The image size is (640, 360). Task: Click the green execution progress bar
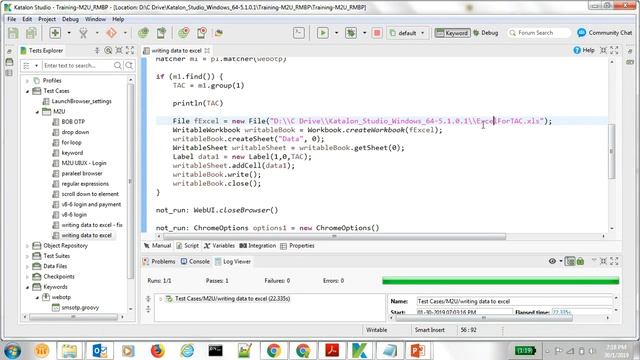click(x=500, y=281)
